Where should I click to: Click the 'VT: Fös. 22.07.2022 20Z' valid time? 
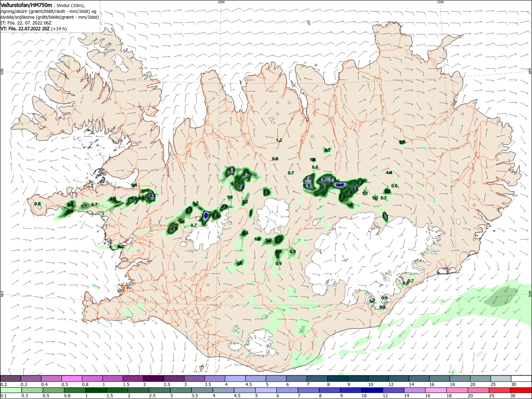coord(25,29)
